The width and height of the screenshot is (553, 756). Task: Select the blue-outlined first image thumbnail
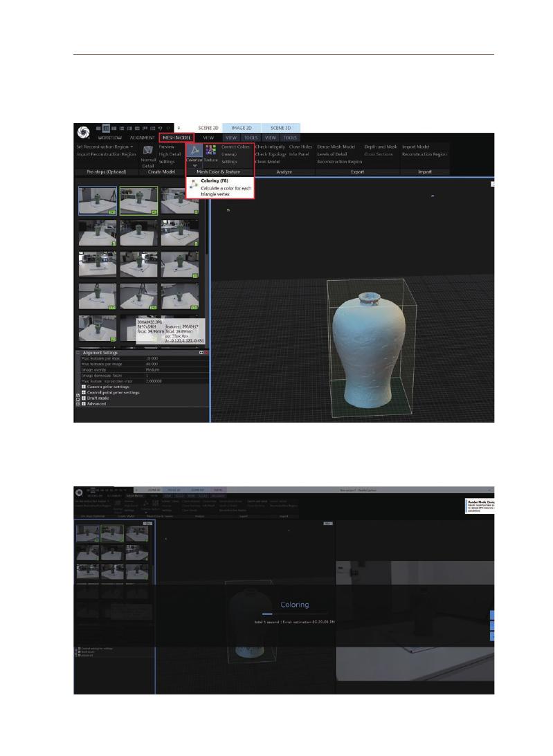tap(98, 201)
